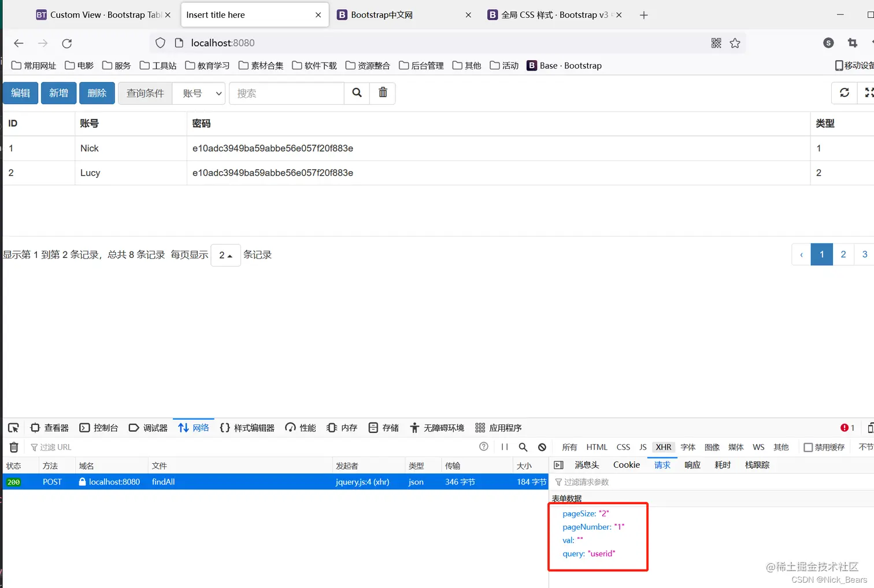The height and width of the screenshot is (588, 874).
Task: Click the shield tracking protection icon
Action: 161,43
